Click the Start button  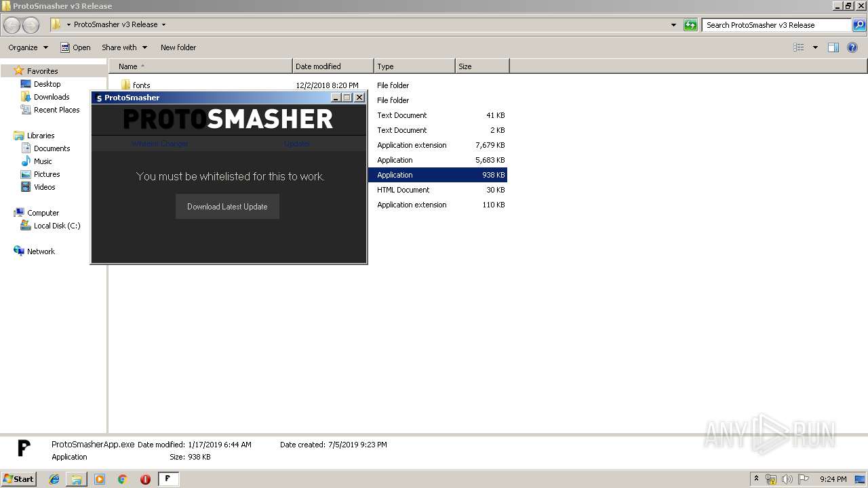coord(18,479)
